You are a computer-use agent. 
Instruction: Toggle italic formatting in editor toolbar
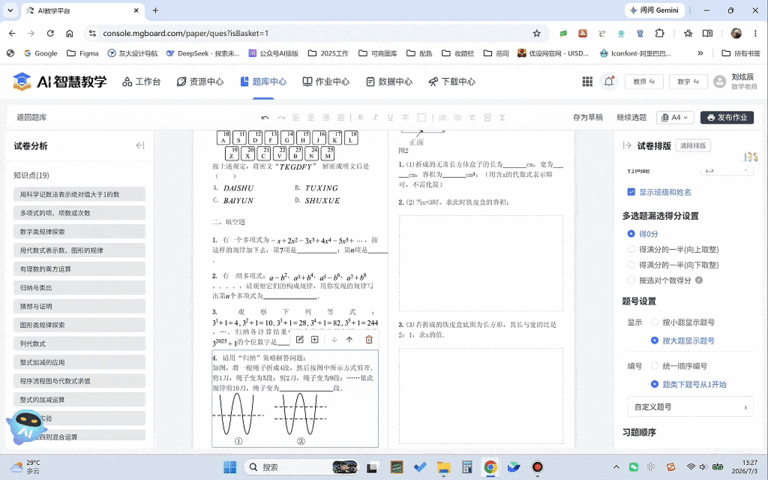[x=375, y=118]
